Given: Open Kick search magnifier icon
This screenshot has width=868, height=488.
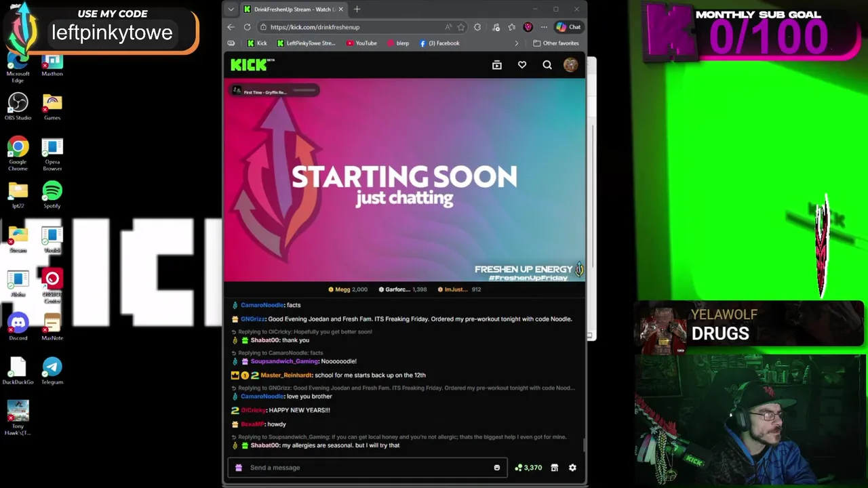Looking at the screenshot, I should pos(547,65).
